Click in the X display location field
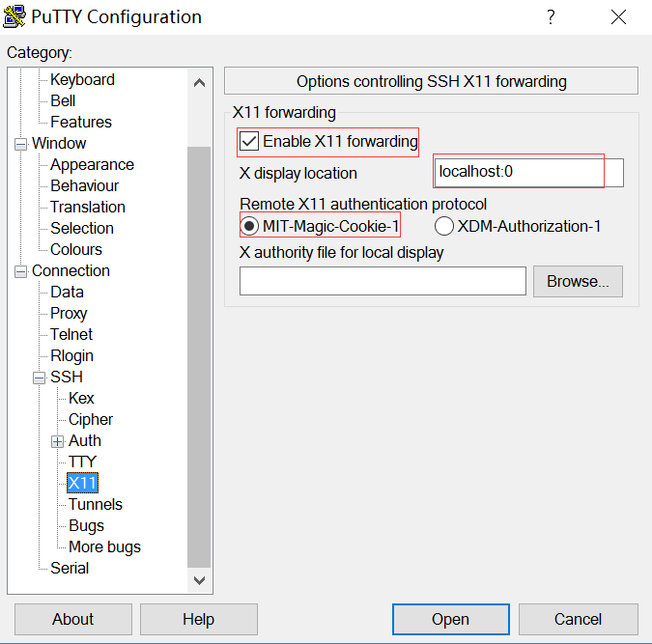 click(527, 173)
